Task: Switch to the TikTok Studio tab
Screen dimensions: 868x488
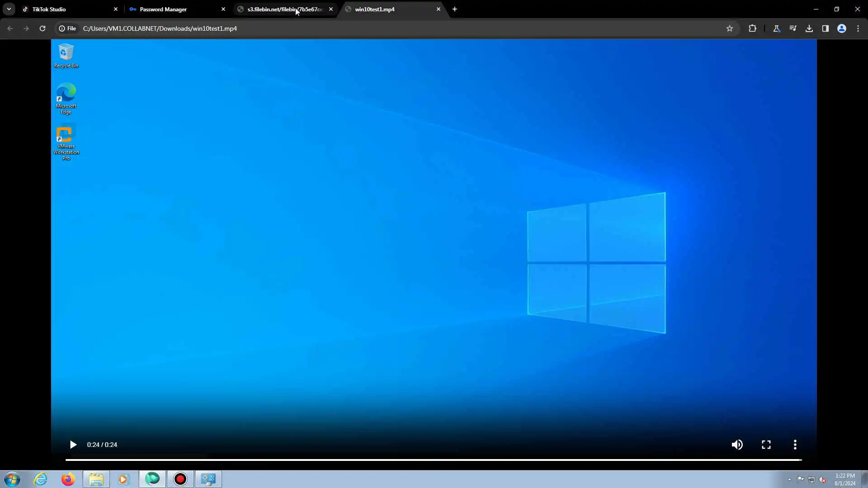Action: pyautogui.click(x=68, y=9)
